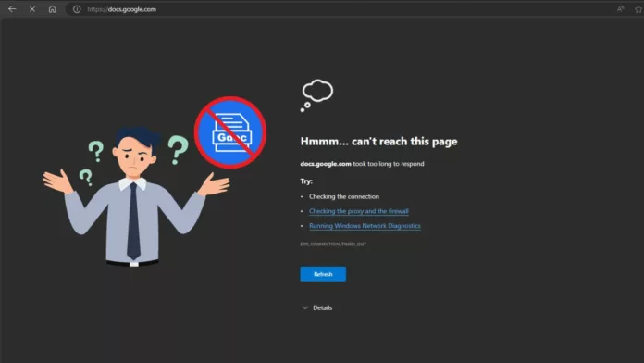The image size is (644, 363).
Task: Click the crossed-out Google Docs icon image
Action: (x=230, y=132)
